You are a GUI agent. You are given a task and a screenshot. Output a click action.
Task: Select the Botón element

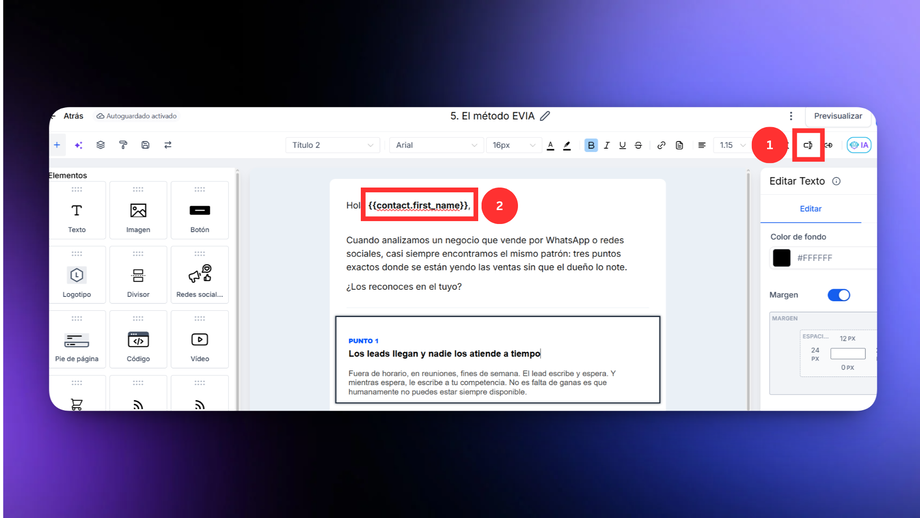[x=199, y=211]
